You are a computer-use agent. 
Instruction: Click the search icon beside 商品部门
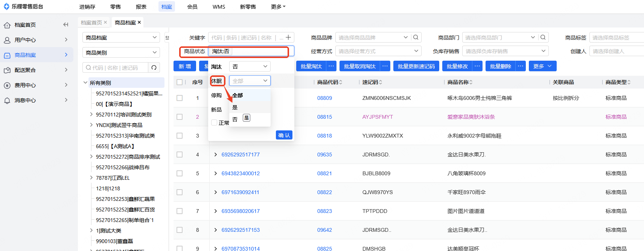543,37
